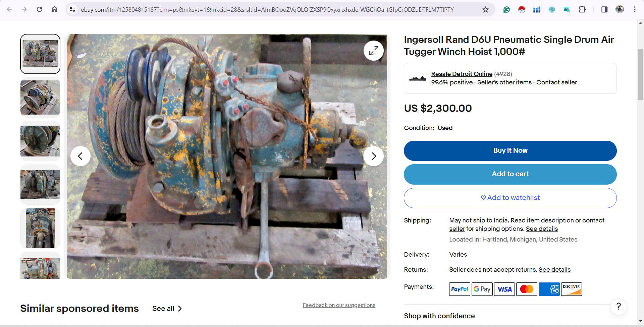Click the Mastercard payment icon
Screen dimensions: 644x327
click(527, 289)
